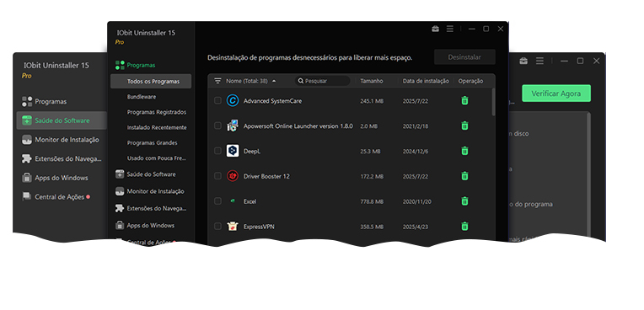Tick the checkbox for Advanced SystemCare
Image resolution: width=644 pixels, height=310 pixels.
(x=217, y=100)
